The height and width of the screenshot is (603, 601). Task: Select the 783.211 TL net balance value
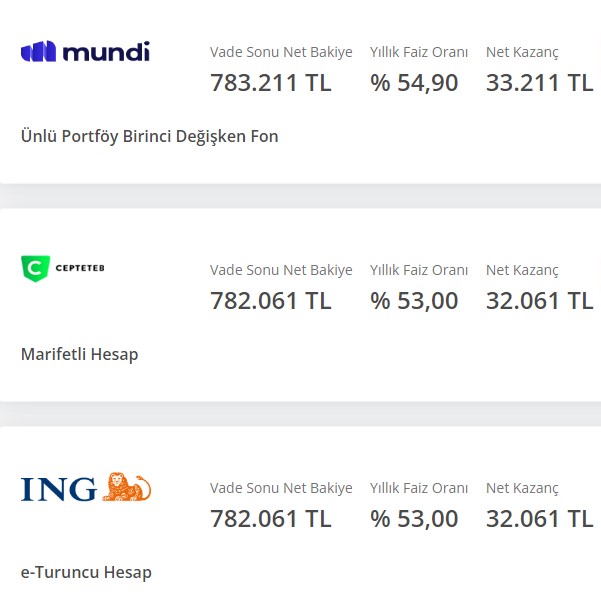coord(271,83)
